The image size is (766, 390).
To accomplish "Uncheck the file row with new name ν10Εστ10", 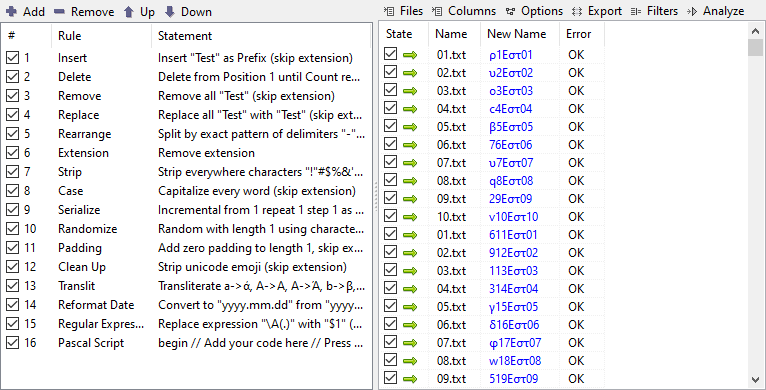I will (x=390, y=216).
